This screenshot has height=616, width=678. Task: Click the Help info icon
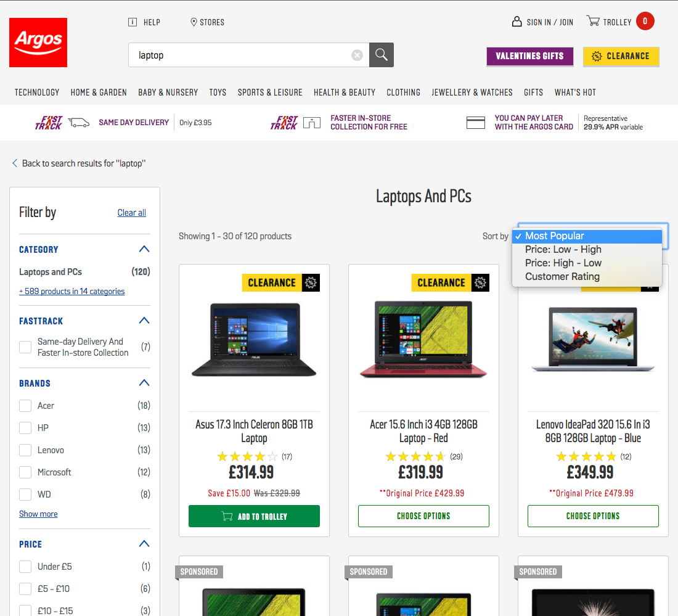(133, 22)
